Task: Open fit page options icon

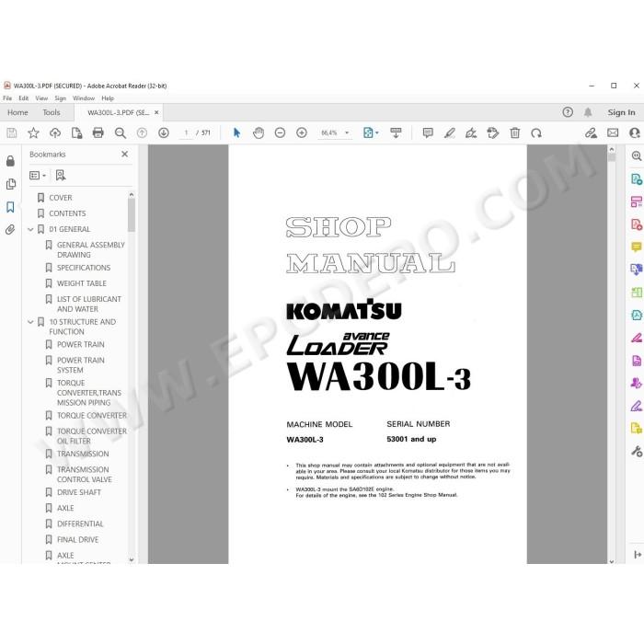Action: [x=371, y=132]
